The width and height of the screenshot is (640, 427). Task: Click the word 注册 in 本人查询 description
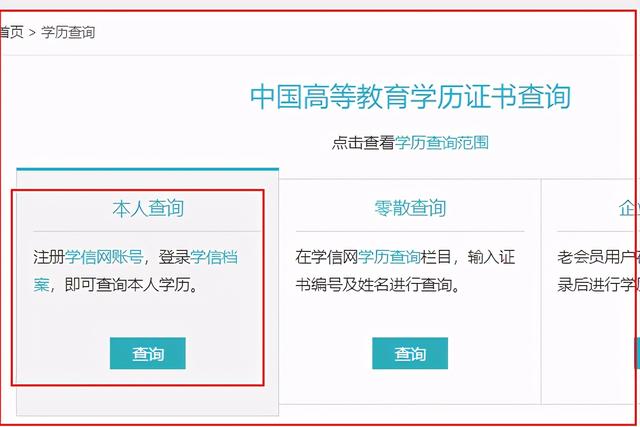pyautogui.click(x=49, y=257)
